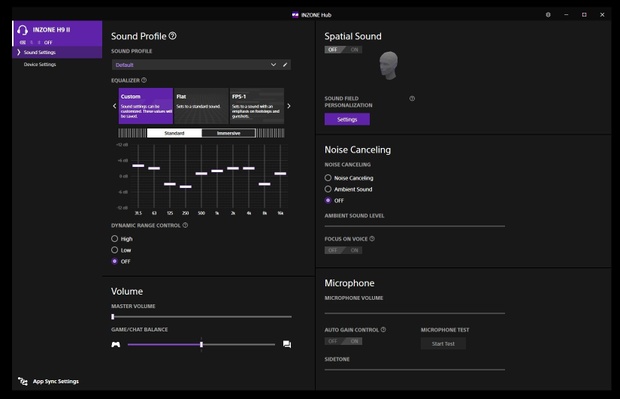
Task: Click the 2k equalizer band slider
Action: (x=233, y=168)
